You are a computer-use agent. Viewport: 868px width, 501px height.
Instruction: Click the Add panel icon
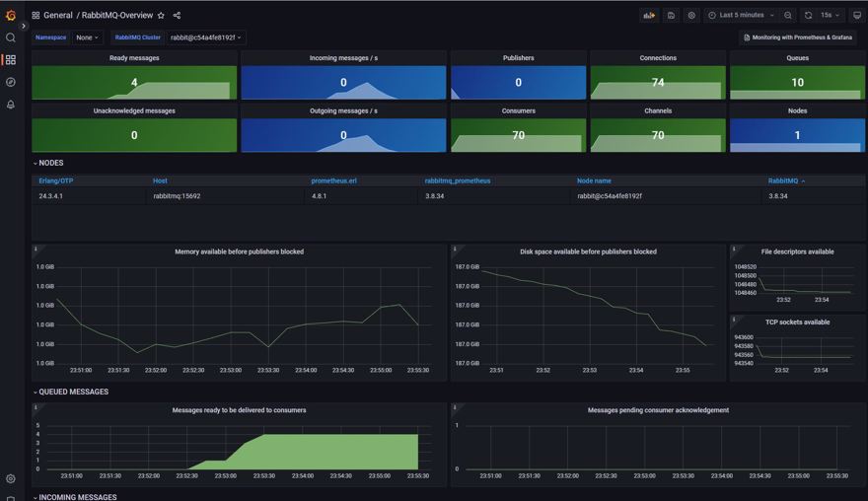tap(649, 16)
